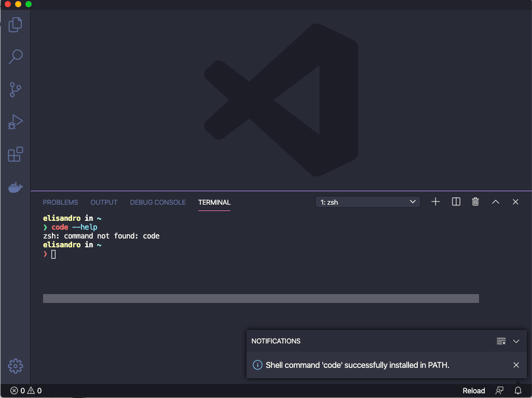
Task: Maximize the panel with up chevron
Action: [495, 202]
